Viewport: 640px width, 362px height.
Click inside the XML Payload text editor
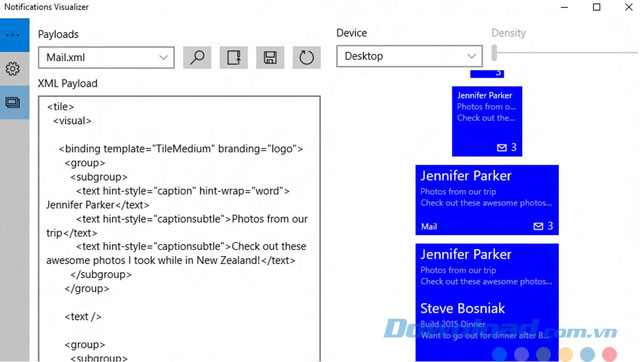tap(179, 229)
